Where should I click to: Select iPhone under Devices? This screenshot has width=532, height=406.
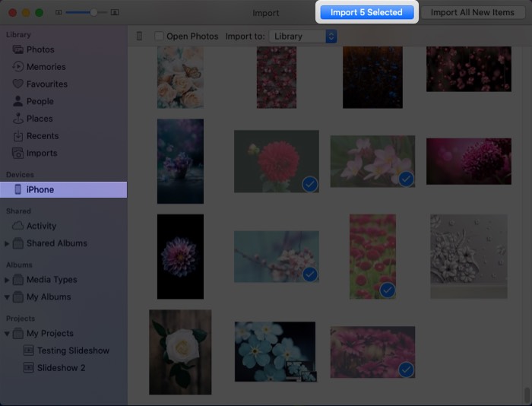click(40, 189)
